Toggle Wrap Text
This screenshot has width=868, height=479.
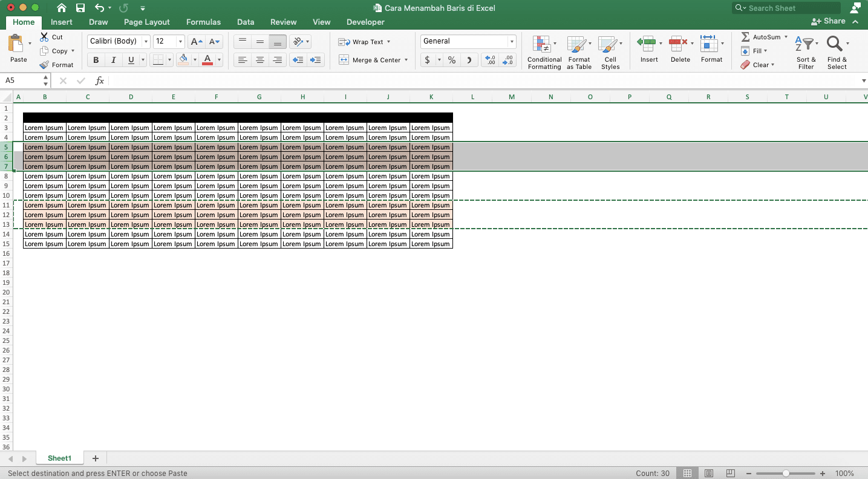(x=364, y=42)
